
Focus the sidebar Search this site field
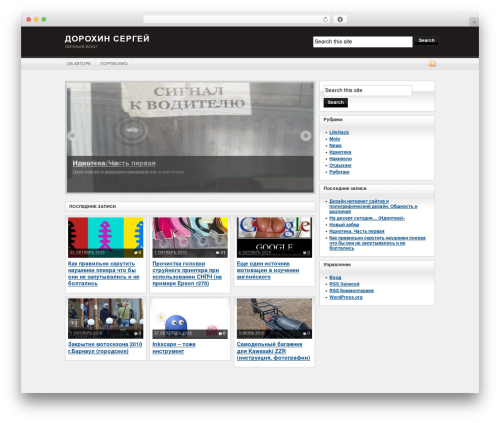coord(368,90)
